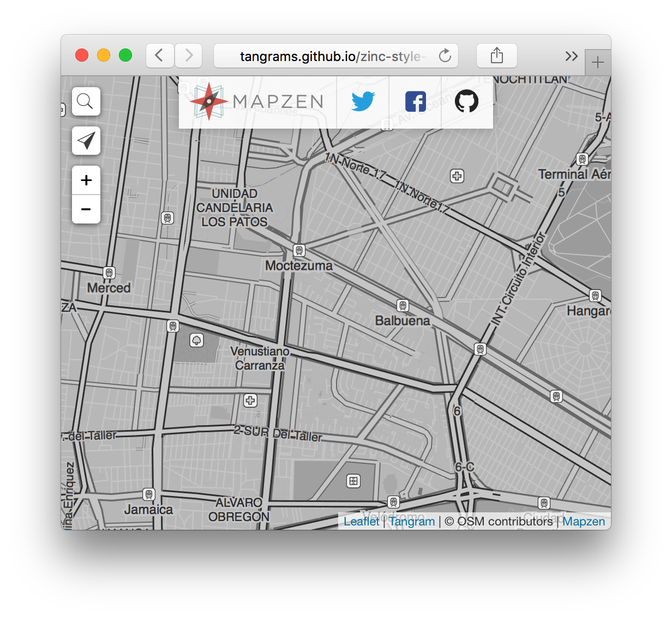
Task: Click the park tree icon near Venustiano Carranza
Action: tap(196, 341)
